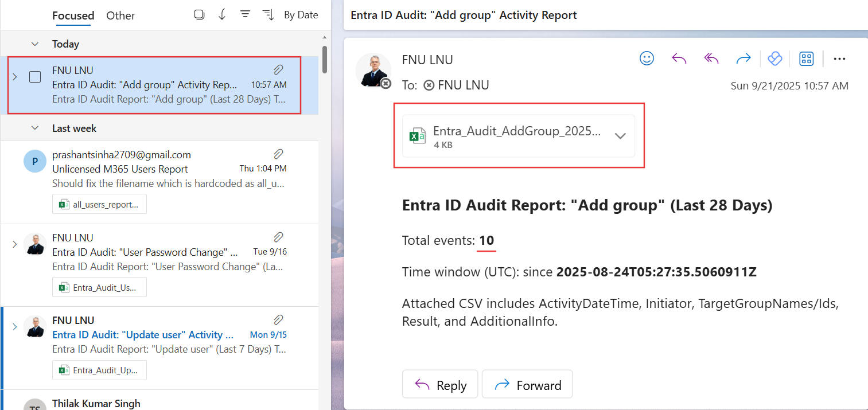Check the checkbox on the Add group email
The image size is (868, 410).
tap(35, 77)
